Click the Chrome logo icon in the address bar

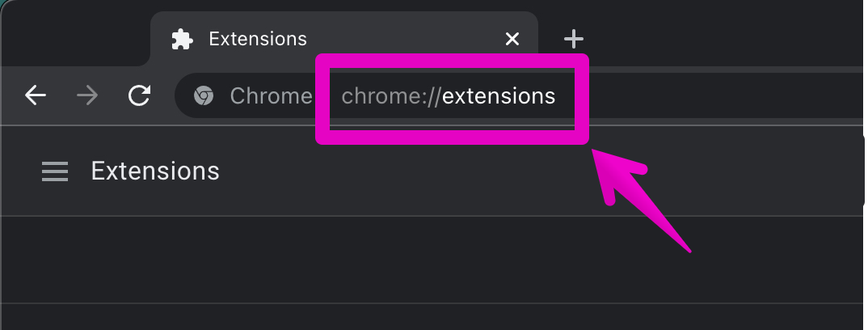203,96
